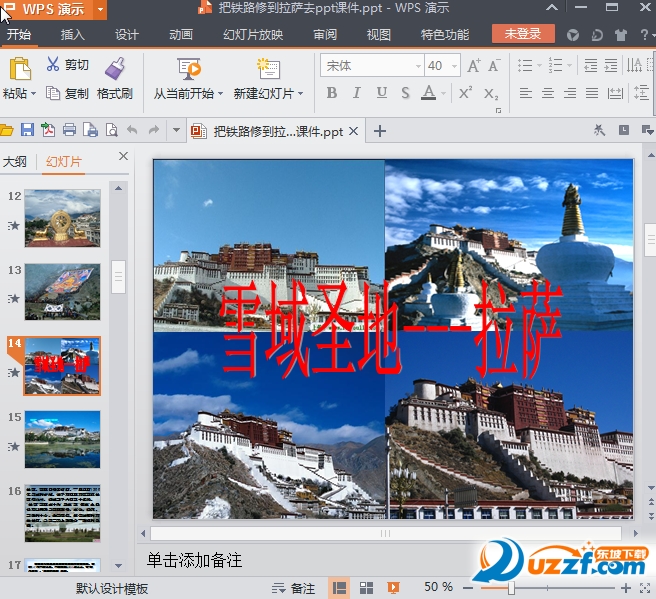Select slide 15 thumbnail
The width and height of the screenshot is (656, 599).
pyautogui.click(x=62, y=439)
